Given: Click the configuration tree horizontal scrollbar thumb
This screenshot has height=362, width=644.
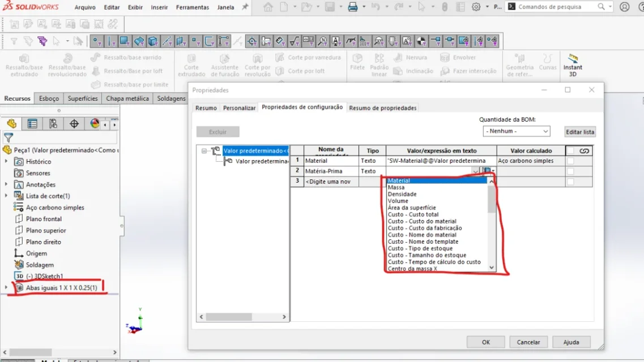Looking at the screenshot, I should [229, 317].
